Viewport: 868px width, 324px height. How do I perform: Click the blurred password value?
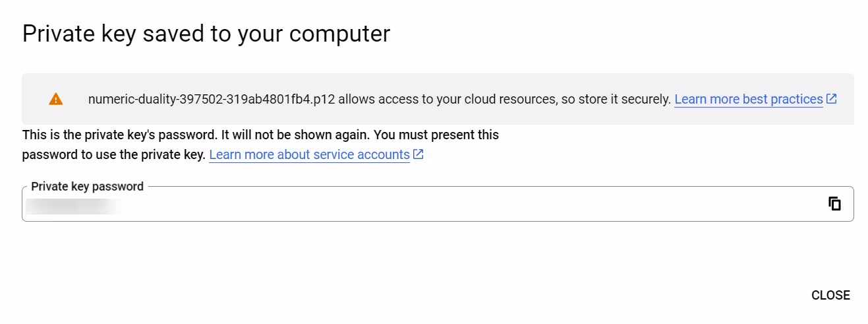[x=72, y=205]
